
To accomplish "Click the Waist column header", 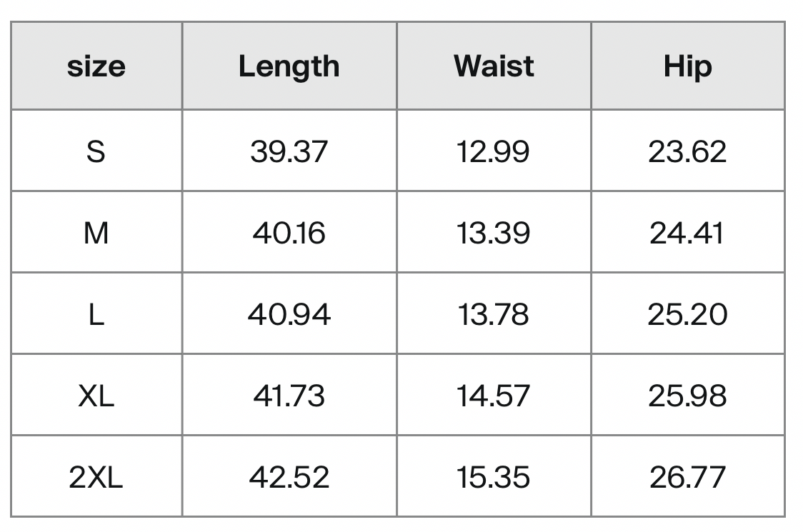I will coord(494,66).
